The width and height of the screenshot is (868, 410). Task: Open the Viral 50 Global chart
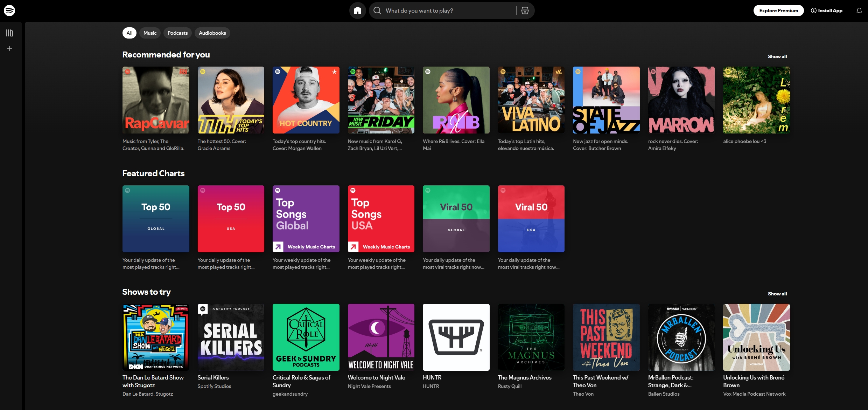(x=456, y=219)
